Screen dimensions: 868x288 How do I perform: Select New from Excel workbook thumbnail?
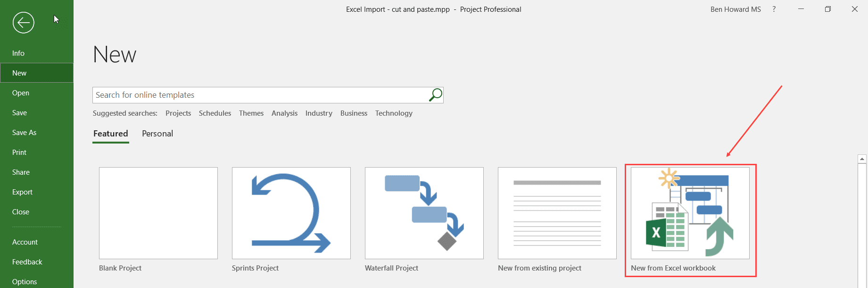click(690, 213)
